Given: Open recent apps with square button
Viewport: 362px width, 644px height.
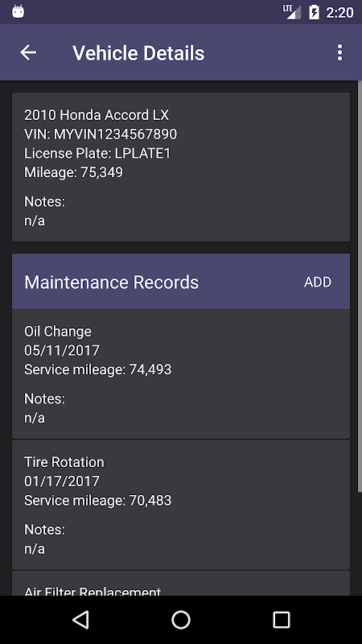Looking at the screenshot, I should coord(281,619).
